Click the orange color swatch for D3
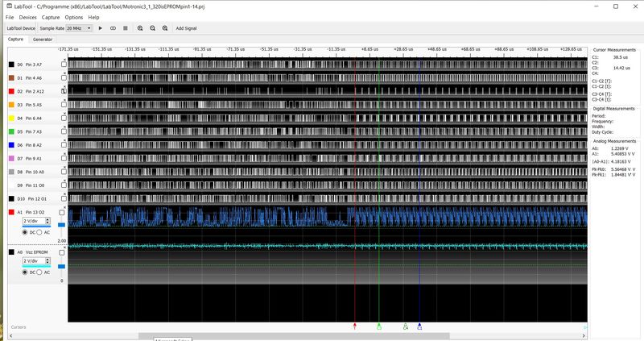This screenshot has height=341, width=644. pos(11,105)
